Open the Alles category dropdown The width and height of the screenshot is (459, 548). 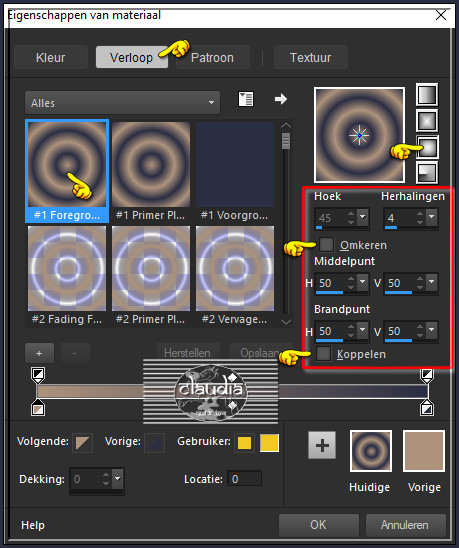click(122, 103)
